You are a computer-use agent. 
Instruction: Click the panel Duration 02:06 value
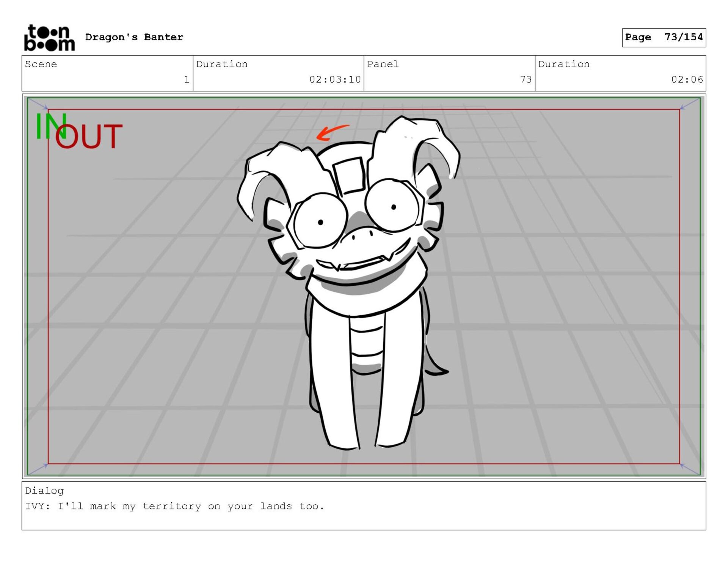click(x=687, y=79)
